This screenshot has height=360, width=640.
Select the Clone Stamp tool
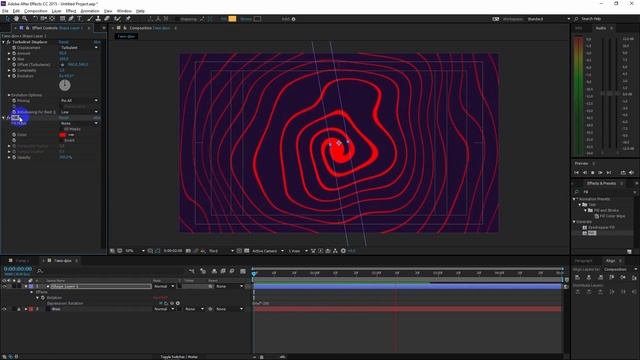click(98, 19)
